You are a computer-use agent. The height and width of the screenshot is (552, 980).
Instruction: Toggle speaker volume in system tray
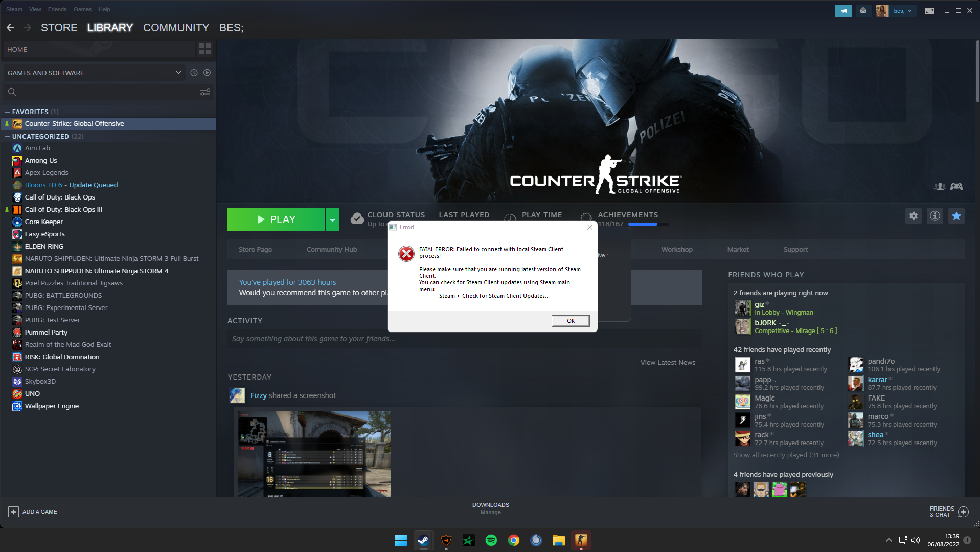pos(915,540)
